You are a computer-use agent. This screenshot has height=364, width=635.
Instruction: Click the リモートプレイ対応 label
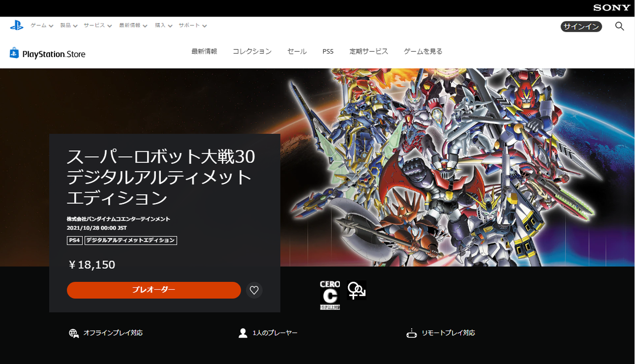pos(448,333)
